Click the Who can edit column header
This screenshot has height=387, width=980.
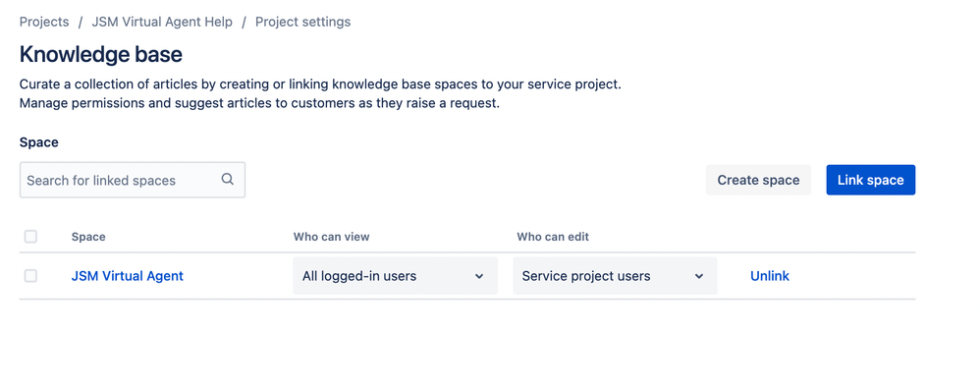pos(553,237)
